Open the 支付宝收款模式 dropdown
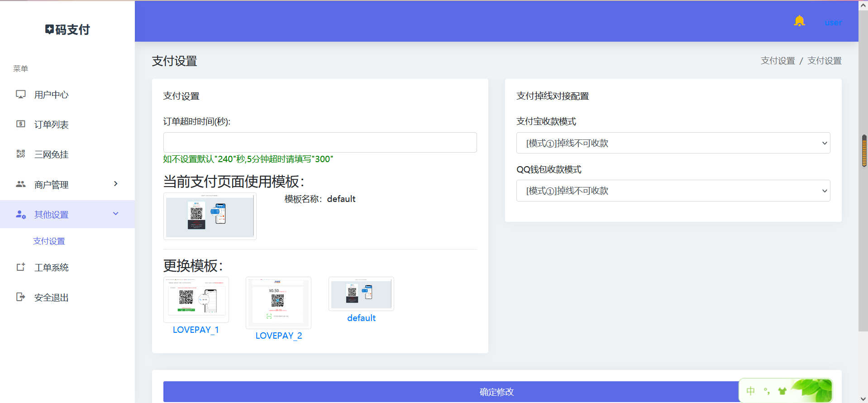Screen dimensions: 868x403 click(x=673, y=143)
